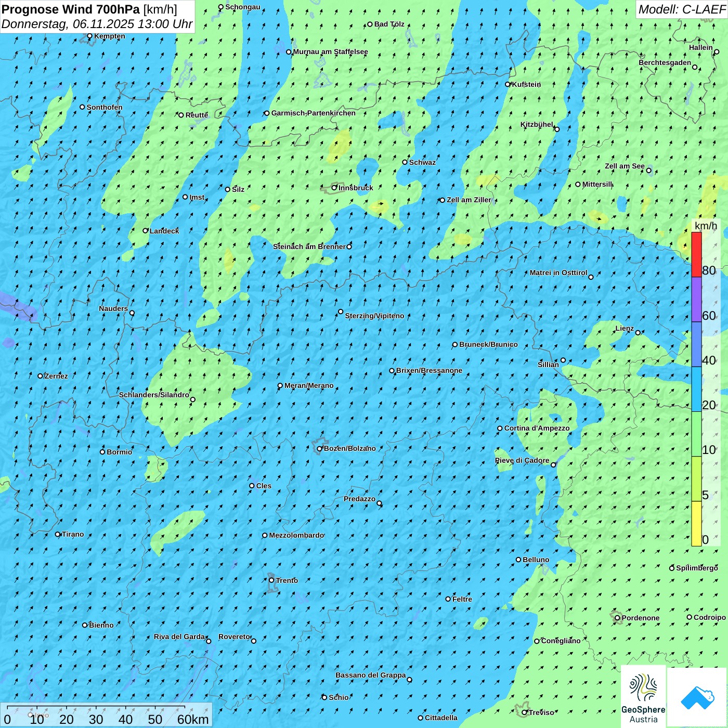The image size is (728, 728).
Task: Click the blue cloud logo beside GeoSphere Austria
Action: 697,697
